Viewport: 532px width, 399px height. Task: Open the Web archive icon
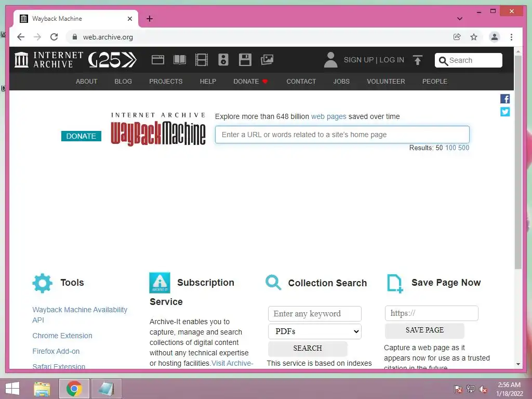click(158, 60)
